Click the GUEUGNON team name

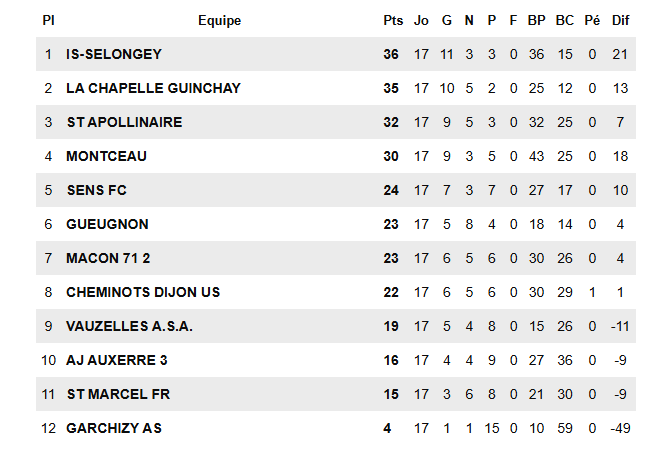click(x=107, y=224)
